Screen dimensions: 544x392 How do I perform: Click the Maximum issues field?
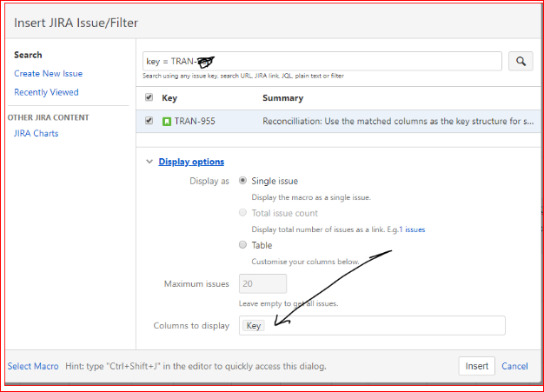(262, 283)
